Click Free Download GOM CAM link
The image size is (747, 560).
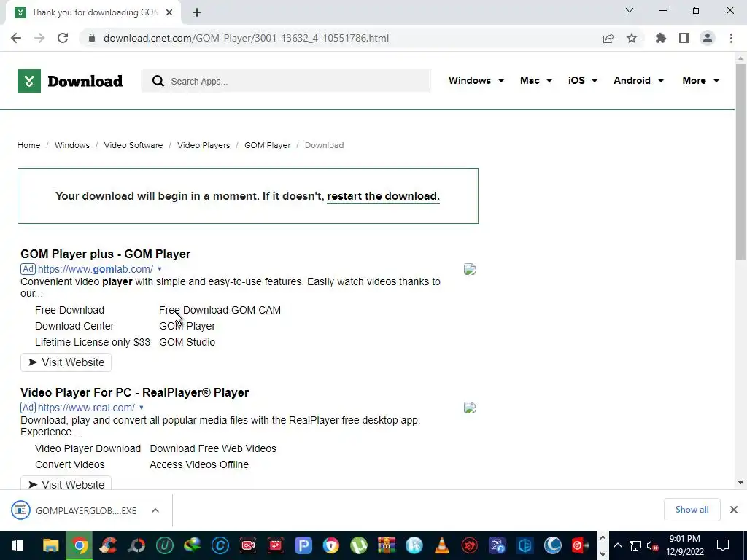(x=220, y=310)
